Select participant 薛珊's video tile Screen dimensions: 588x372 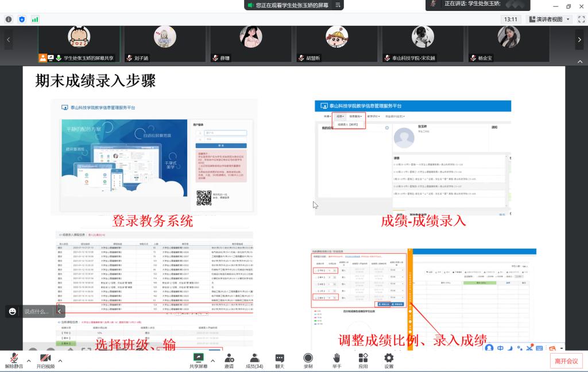[251, 44]
